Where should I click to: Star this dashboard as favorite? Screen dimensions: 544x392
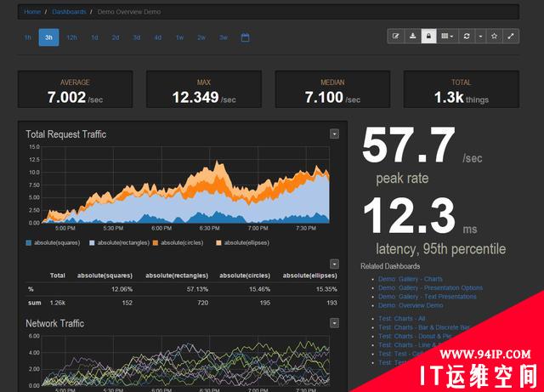tap(495, 36)
